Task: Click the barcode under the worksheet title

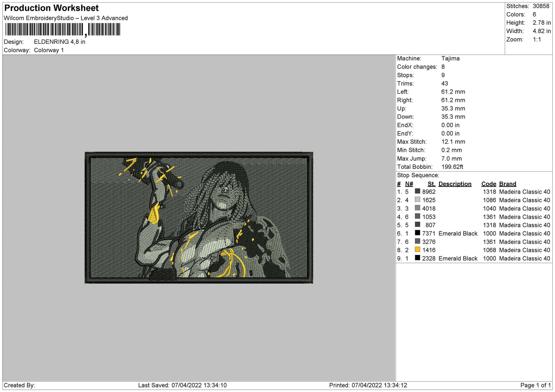Action: [x=63, y=30]
